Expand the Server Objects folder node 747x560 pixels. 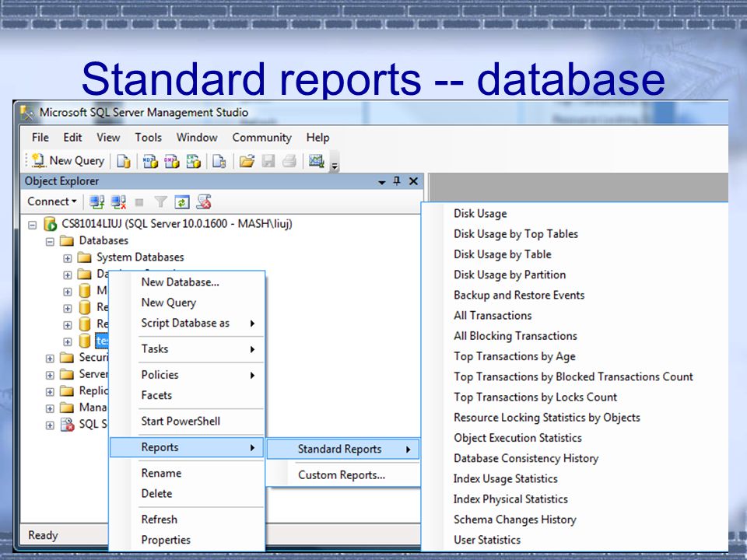(50, 375)
